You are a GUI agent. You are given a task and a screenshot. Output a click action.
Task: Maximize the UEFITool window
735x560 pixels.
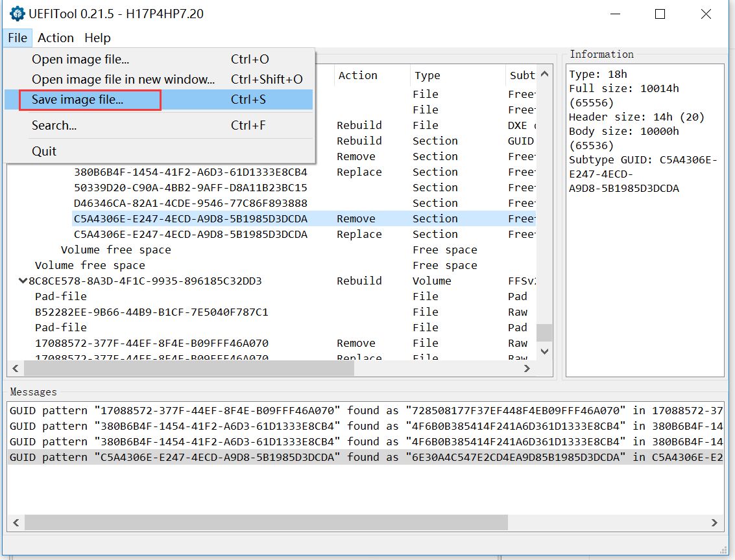660,14
